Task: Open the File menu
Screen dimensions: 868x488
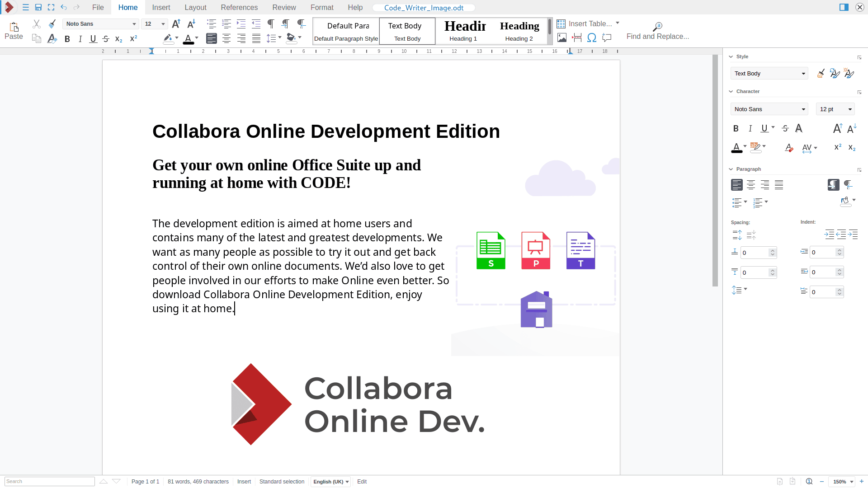Action: pos(98,7)
